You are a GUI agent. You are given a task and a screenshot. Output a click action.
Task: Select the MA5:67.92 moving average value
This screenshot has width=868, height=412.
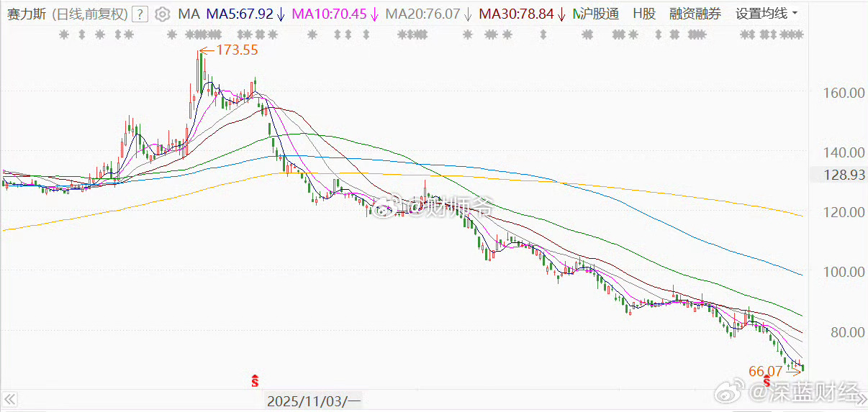(x=240, y=14)
